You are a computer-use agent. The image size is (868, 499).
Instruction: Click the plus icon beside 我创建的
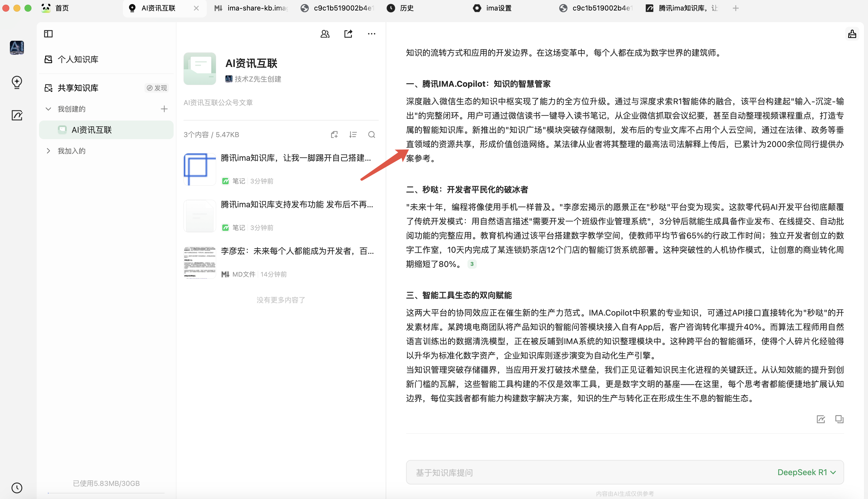click(x=164, y=109)
